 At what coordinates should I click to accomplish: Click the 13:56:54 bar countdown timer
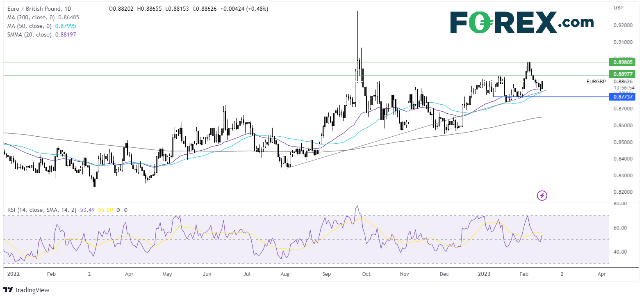point(624,88)
